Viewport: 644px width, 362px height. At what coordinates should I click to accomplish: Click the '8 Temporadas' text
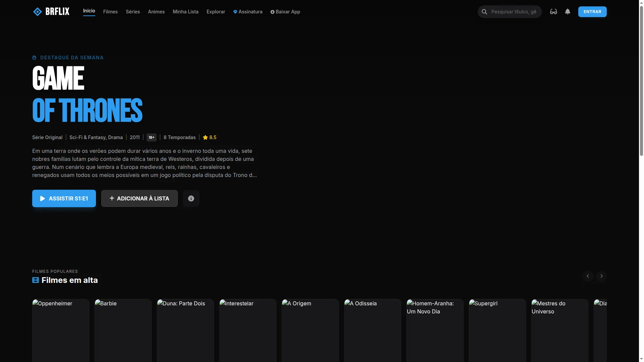(x=179, y=137)
